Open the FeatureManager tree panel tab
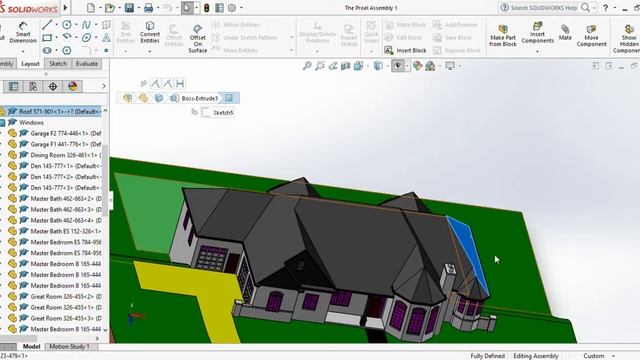This screenshot has width=640, height=360. click(13, 86)
